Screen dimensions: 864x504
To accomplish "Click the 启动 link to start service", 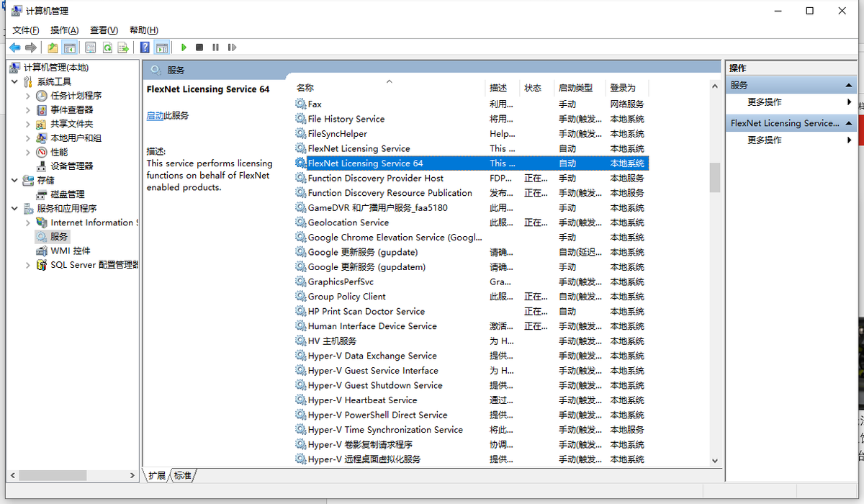I will 155,115.
